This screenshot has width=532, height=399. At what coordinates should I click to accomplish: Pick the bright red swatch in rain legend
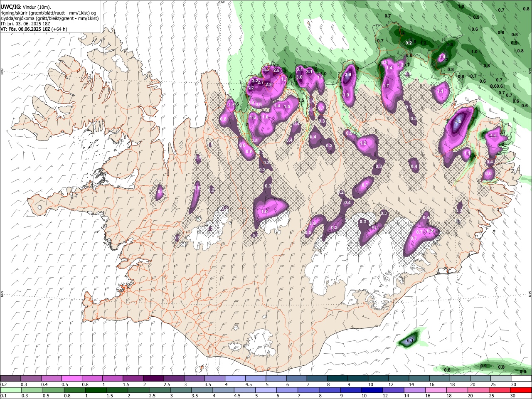521,390
